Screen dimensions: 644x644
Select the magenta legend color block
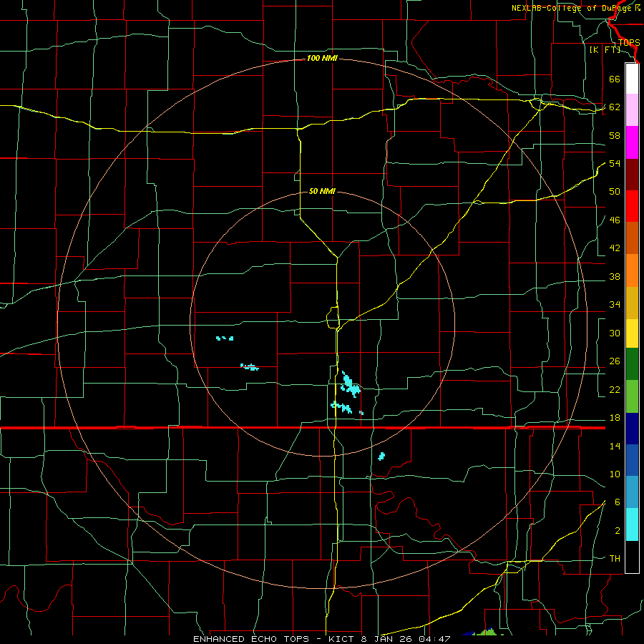tap(632, 142)
